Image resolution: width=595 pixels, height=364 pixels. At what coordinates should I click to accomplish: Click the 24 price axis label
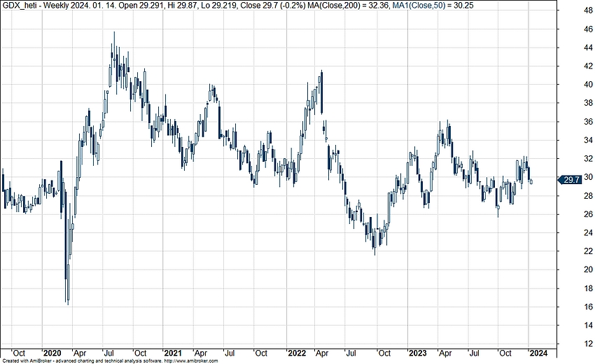click(x=588, y=232)
